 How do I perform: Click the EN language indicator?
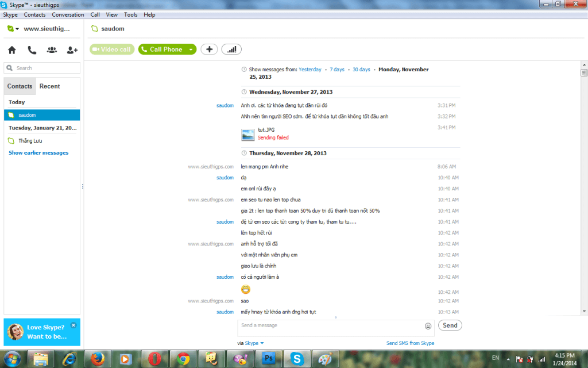pyautogui.click(x=496, y=358)
